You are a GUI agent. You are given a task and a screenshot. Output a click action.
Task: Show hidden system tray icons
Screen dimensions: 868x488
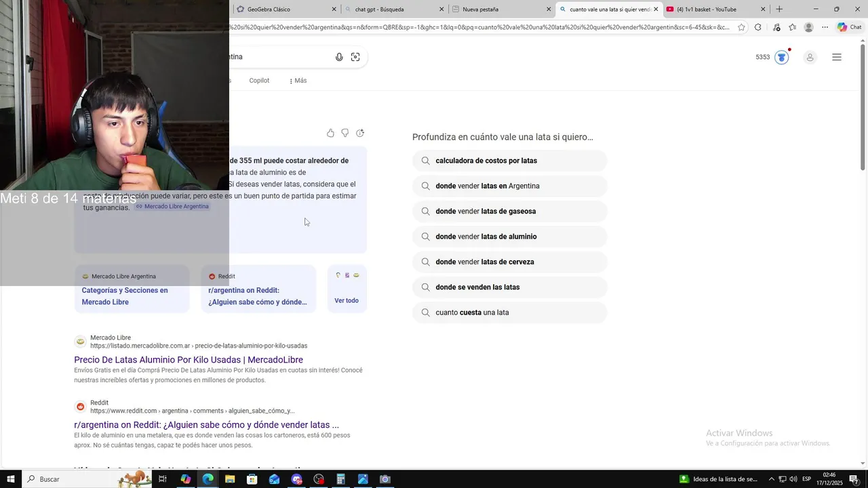(771, 479)
